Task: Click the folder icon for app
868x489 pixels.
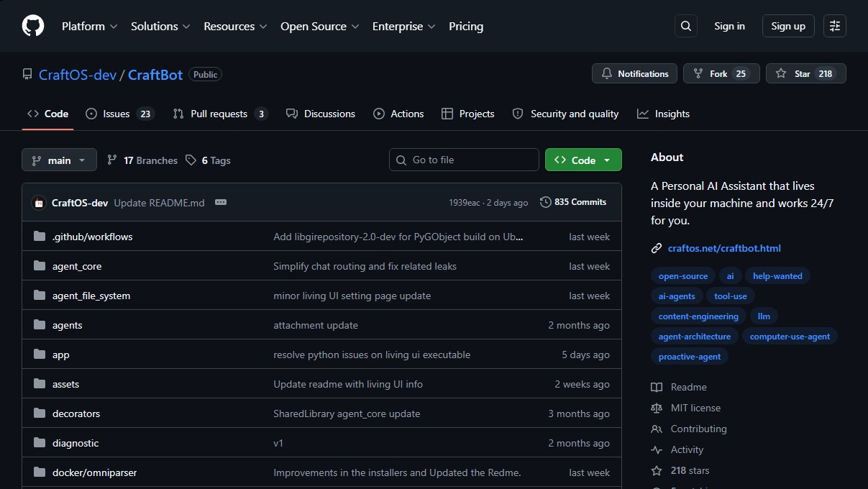Action: coord(40,355)
